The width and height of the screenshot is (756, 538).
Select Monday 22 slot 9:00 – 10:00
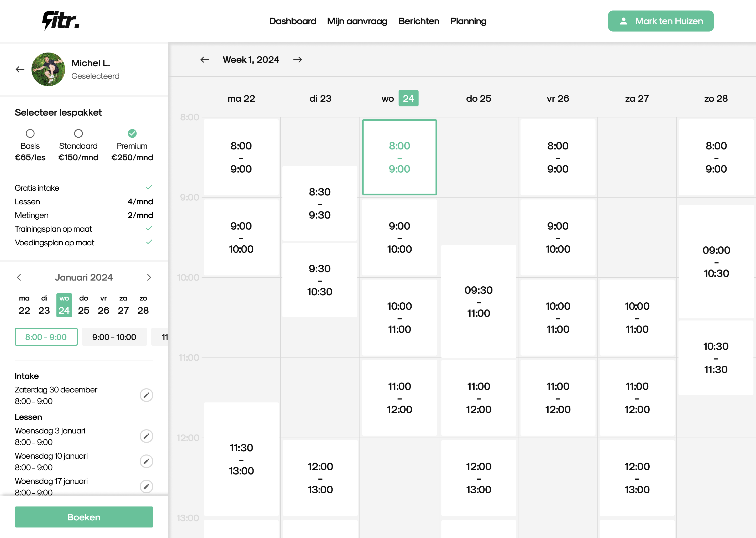(241, 237)
